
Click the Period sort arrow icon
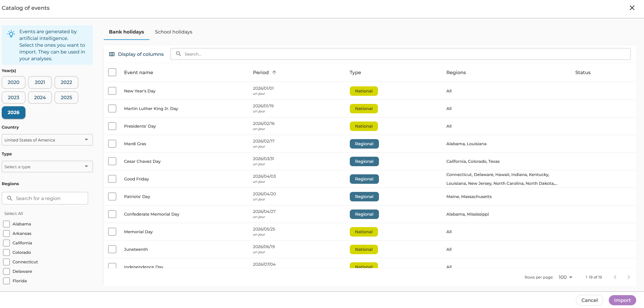click(x=274, y=72)
